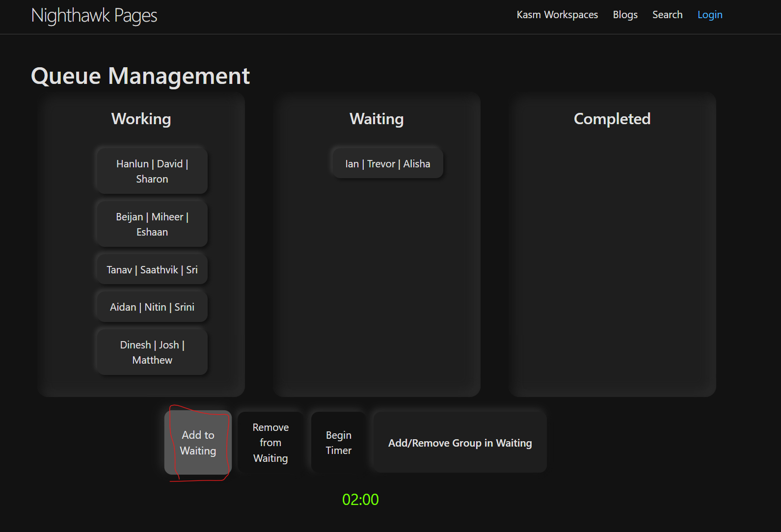781x532 pixels.
Task: Click the Remove from Waiting button
Action: 270,443
